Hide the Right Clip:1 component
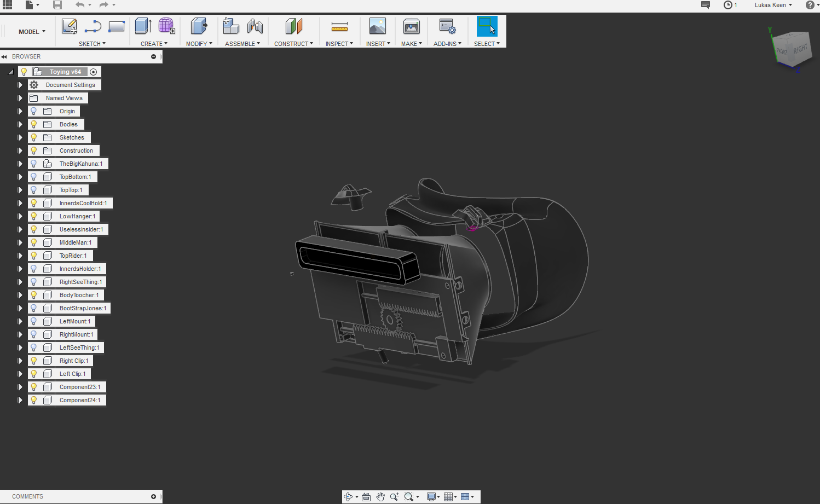820x504 pixels. pyautogui.click(x=34, y=361)
